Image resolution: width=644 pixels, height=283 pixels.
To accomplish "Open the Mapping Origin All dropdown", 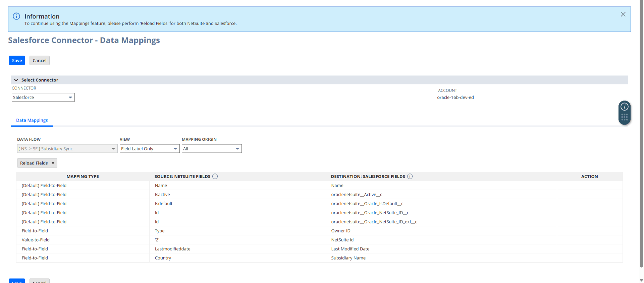I will pyautogui.click(x=212, y=149).
